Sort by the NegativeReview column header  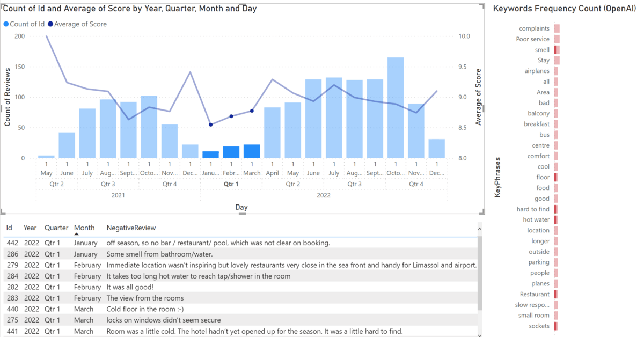(132, 228)
